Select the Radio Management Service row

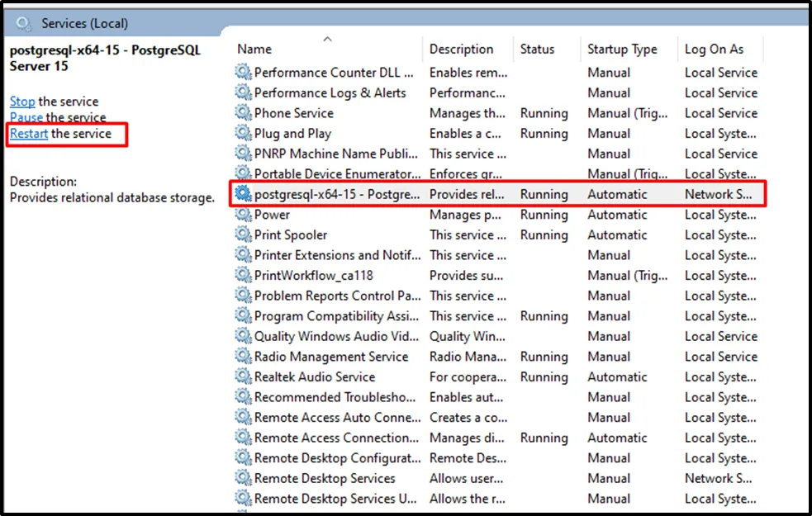tap(331, 357)
